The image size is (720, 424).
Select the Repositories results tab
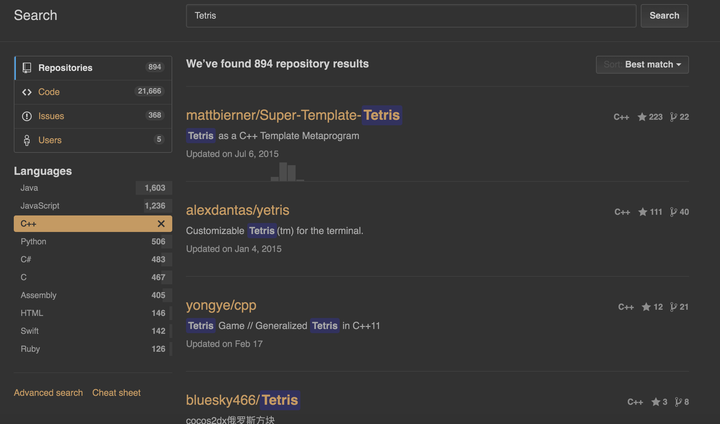coord(93,68)
